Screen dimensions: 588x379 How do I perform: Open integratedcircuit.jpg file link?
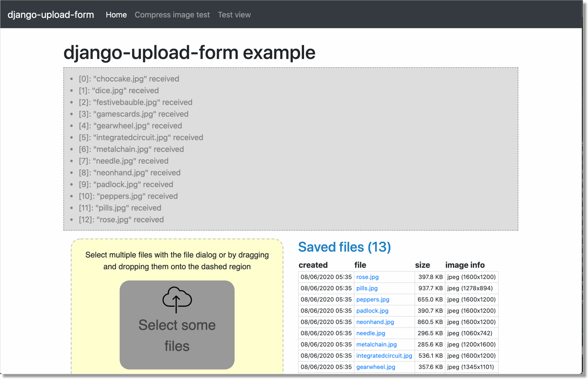click(x=384, y=355)
